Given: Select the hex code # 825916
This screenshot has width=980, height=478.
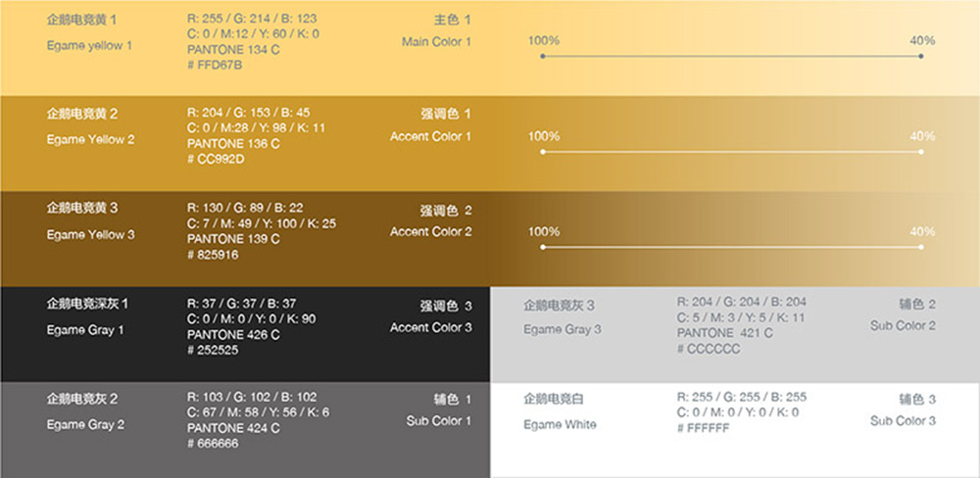Looking at the screenshot, I should tap(212, 255).
